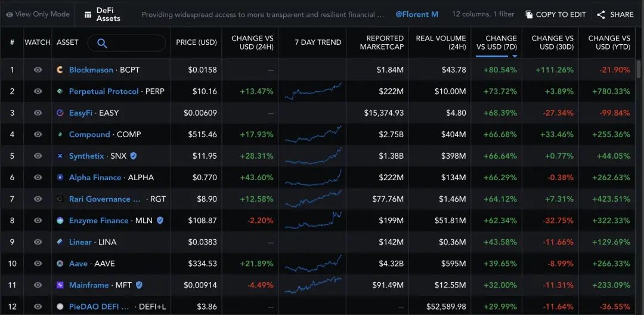Click sort arrow under Change vs USD (7D)
The height and width of the screenshot is (315, 644).
pos(515,56)
